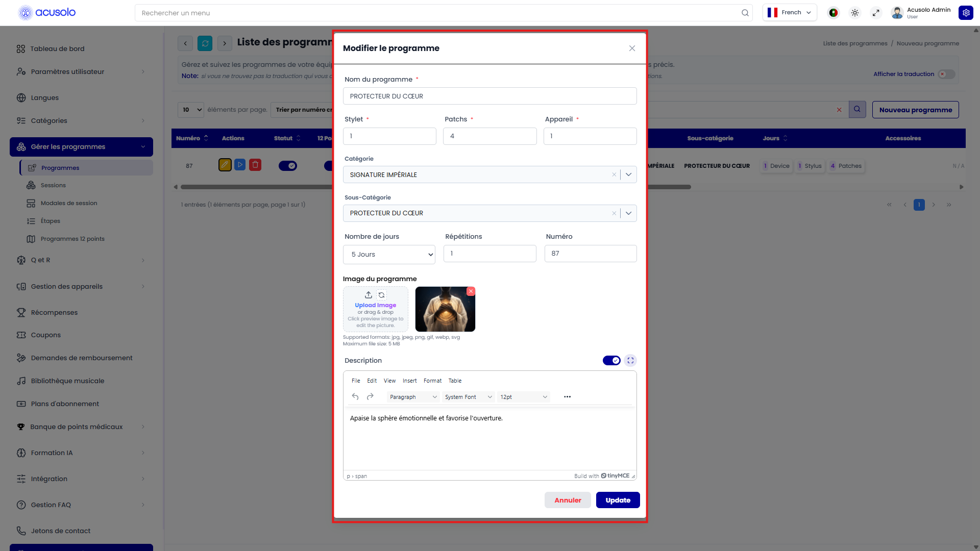
Task: Clear the SIGNATURE IMPÉRIALE category selection
Action: pyautogui.click(x=614, y=174)
